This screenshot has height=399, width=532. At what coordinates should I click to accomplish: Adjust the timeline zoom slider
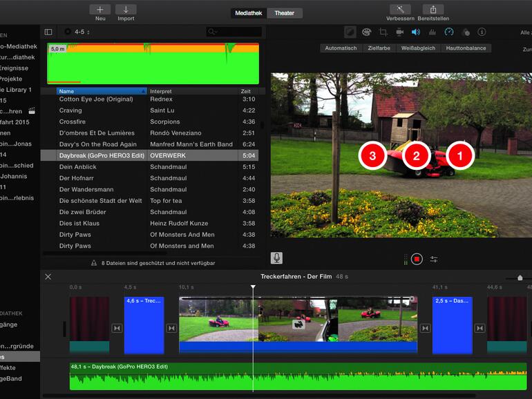click(520, 278)
